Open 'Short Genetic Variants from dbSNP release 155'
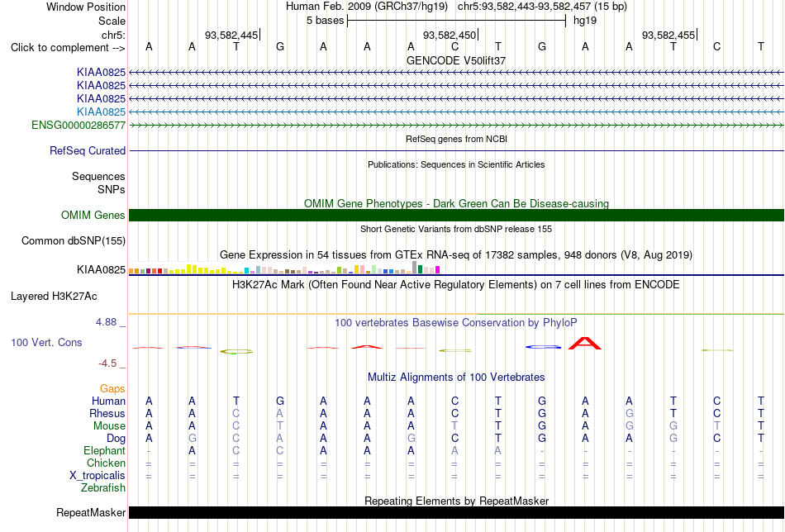Image resolution: width=785 pixels, height=532 pixels. pos(456,229)
